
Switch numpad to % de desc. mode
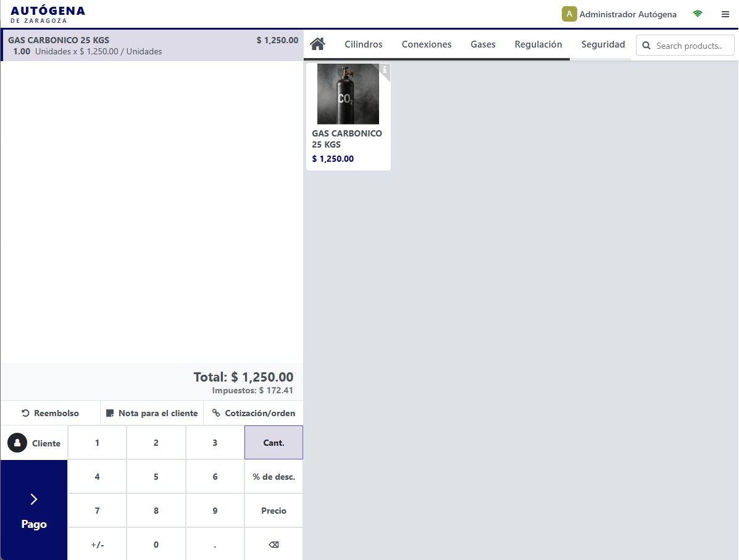(274, 477)
